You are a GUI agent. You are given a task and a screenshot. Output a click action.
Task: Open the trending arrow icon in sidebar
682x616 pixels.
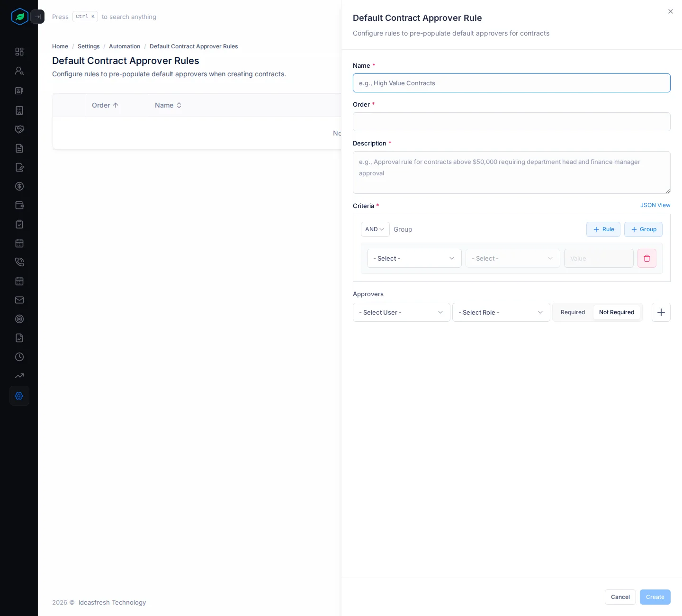coord(19,376)
